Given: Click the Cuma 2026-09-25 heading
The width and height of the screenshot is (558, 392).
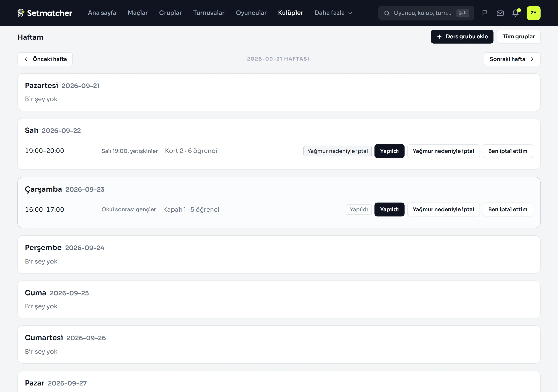Looking at the screenshot, I should coord(57,293).
